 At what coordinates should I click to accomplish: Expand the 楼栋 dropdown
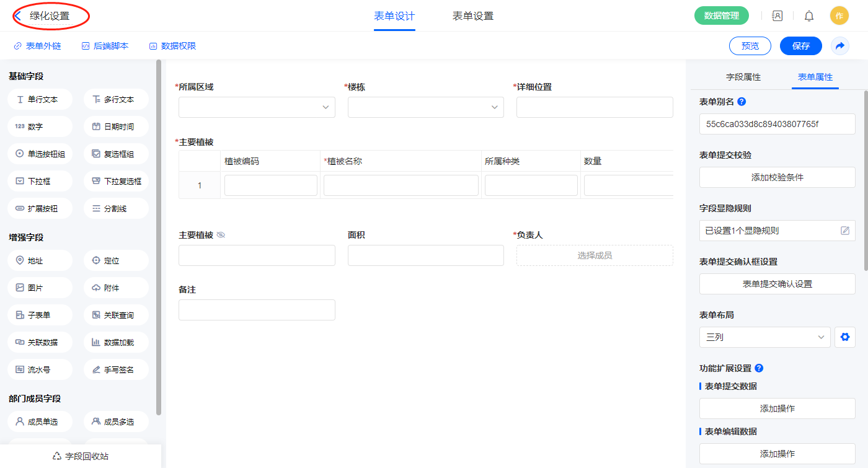425,107
